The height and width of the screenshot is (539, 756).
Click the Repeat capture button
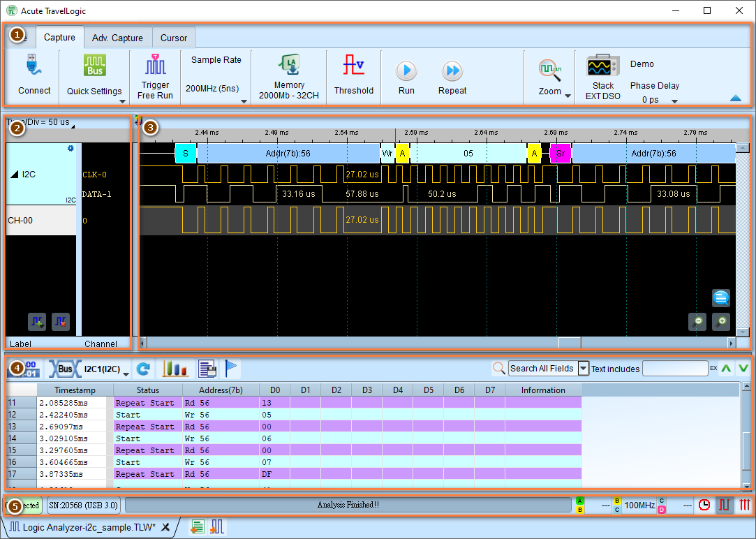(x=452, y=77)
